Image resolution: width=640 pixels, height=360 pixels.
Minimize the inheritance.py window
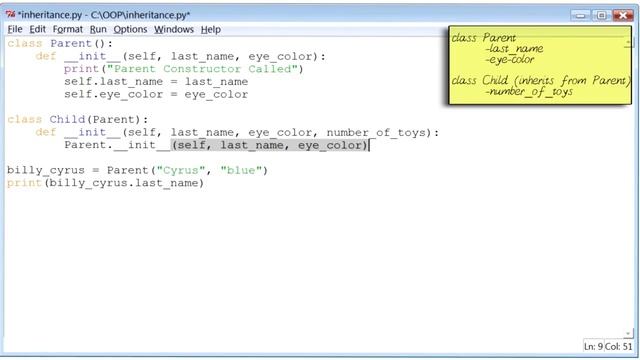coord(580,16)
